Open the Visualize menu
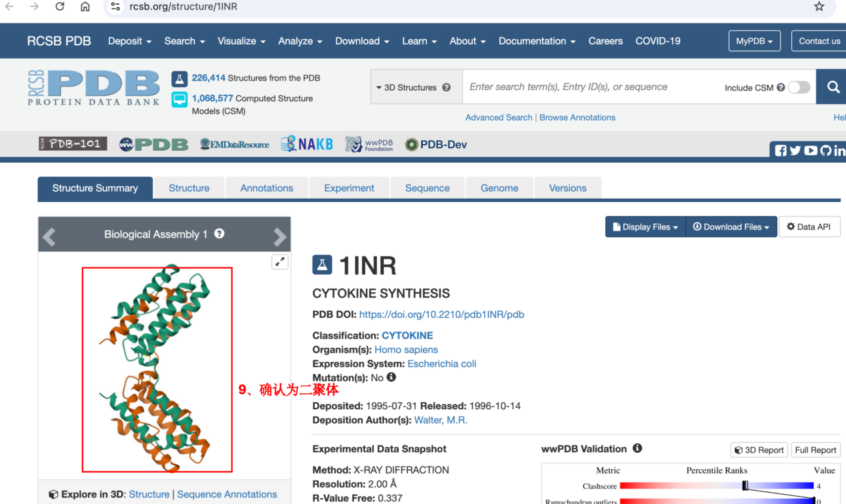Screen dimensions: 846x504 (x=241, y=41)
